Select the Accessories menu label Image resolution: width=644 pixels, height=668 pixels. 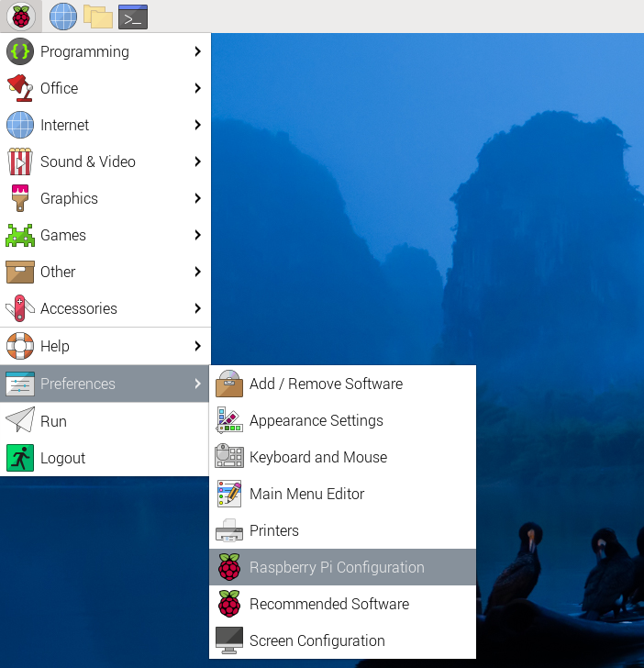[78, 308]
